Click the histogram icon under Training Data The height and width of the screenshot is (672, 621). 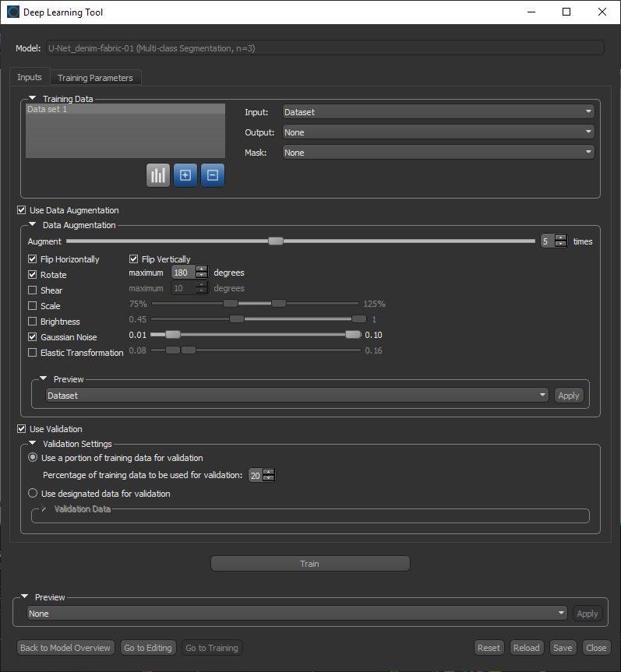158,175
